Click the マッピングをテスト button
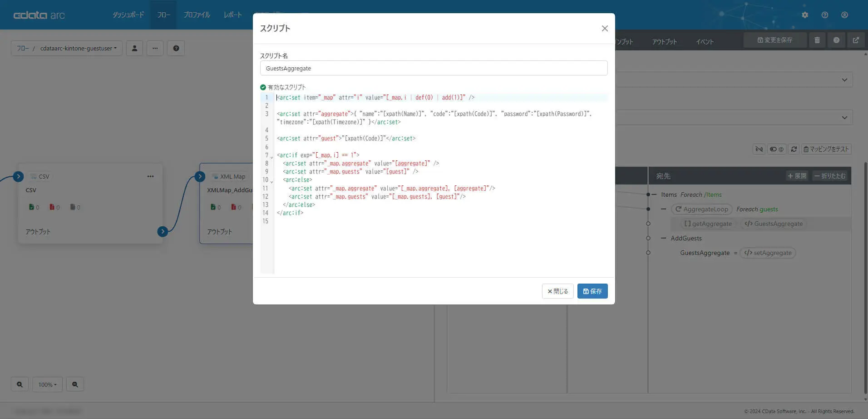The width and height of the screenshot is (868, 419). tap(826, 149)
